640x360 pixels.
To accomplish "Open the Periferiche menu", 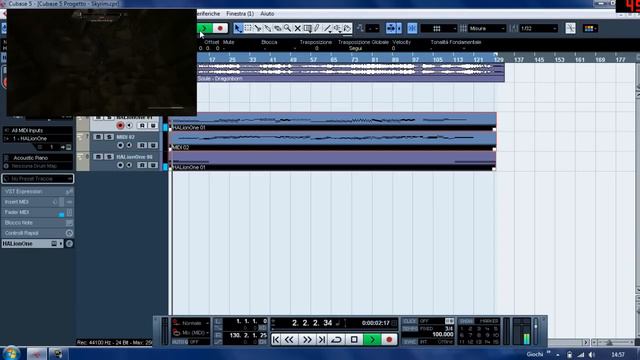I will pyautogui.click(x=208, y=13).
